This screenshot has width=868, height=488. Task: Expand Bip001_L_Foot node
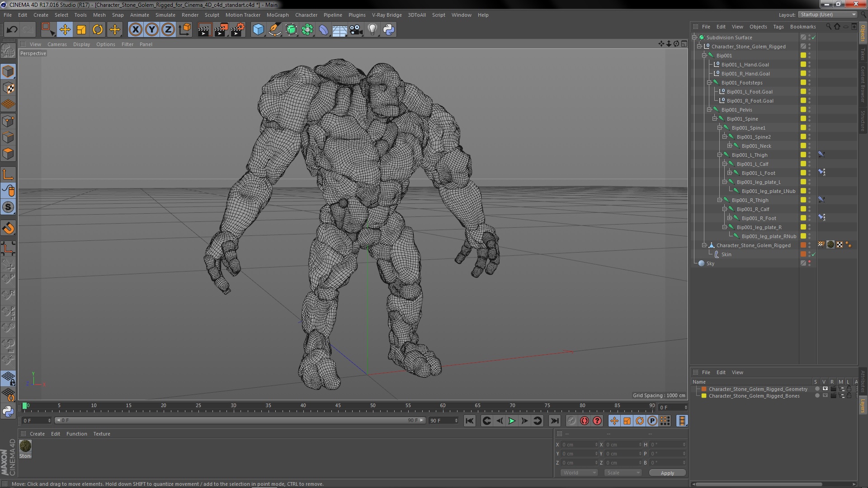[729, 173]
